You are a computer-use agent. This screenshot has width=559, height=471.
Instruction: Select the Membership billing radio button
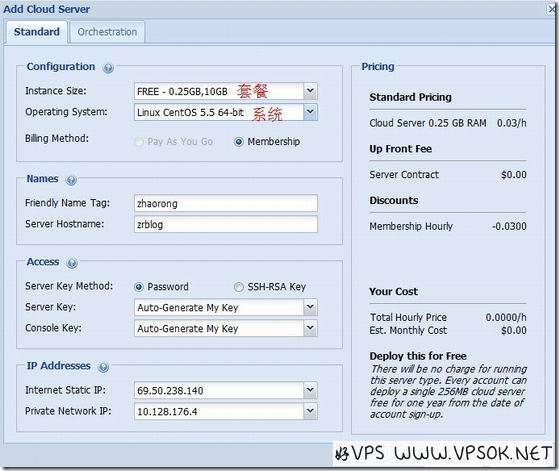[x=239, y=142]
